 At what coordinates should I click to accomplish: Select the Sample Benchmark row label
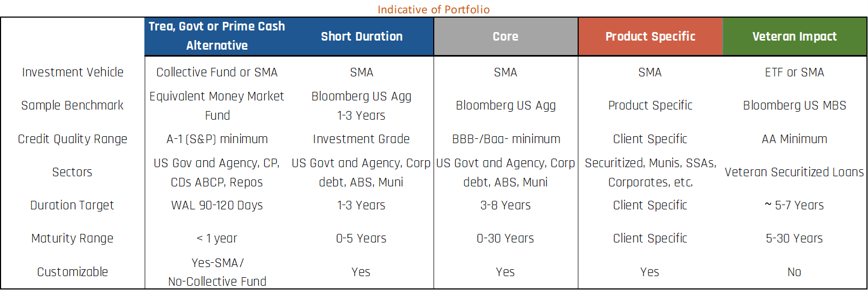pyautogui.click(x=73, y=105)
